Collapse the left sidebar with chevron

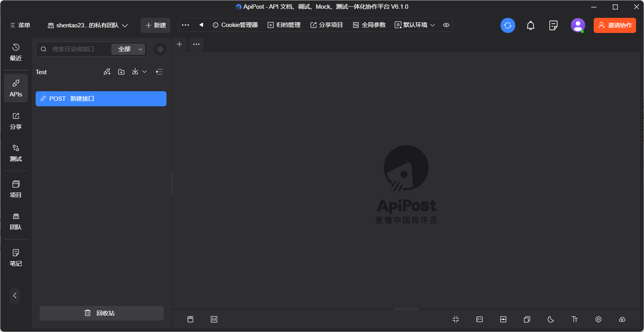[x=15, y=296]
